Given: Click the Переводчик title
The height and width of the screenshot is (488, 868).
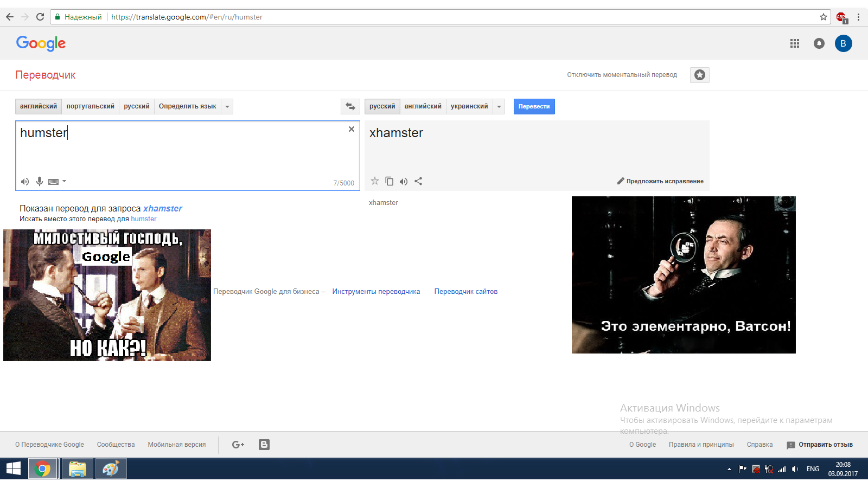Looking at the screenshot, I should [46, 75].
